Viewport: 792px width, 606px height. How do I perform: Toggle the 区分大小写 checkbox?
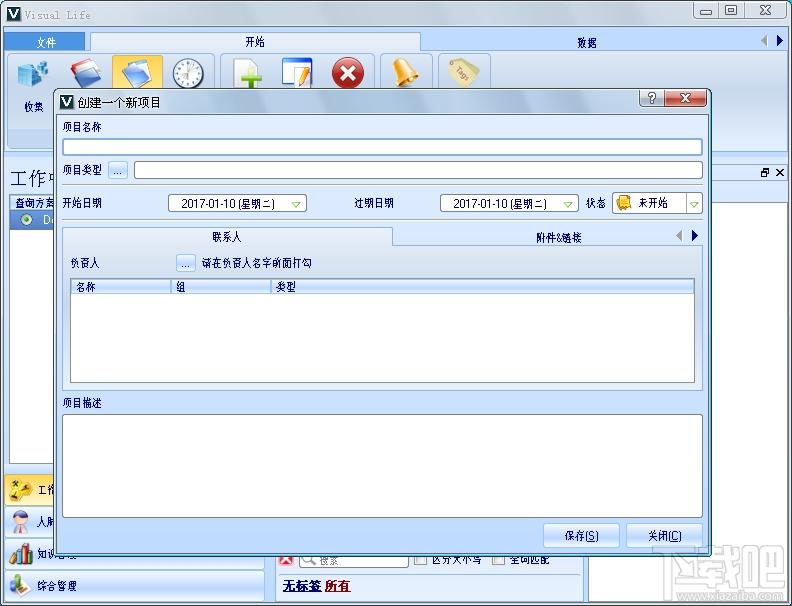420,560
